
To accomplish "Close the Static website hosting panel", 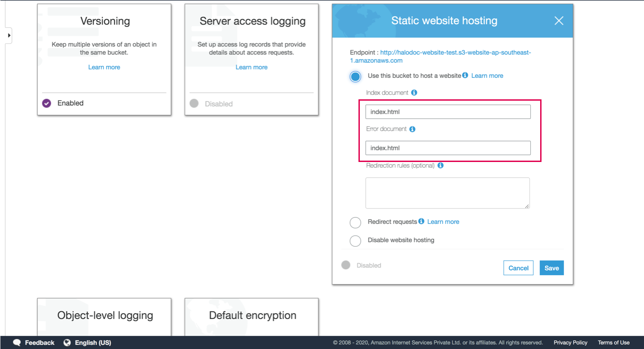I will coord(559,21).
